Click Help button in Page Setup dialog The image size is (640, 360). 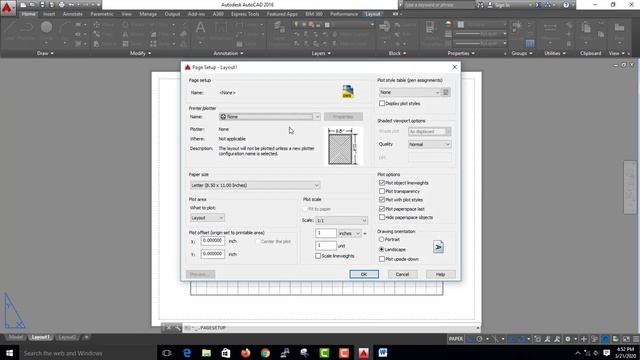(x=440, y=274)
